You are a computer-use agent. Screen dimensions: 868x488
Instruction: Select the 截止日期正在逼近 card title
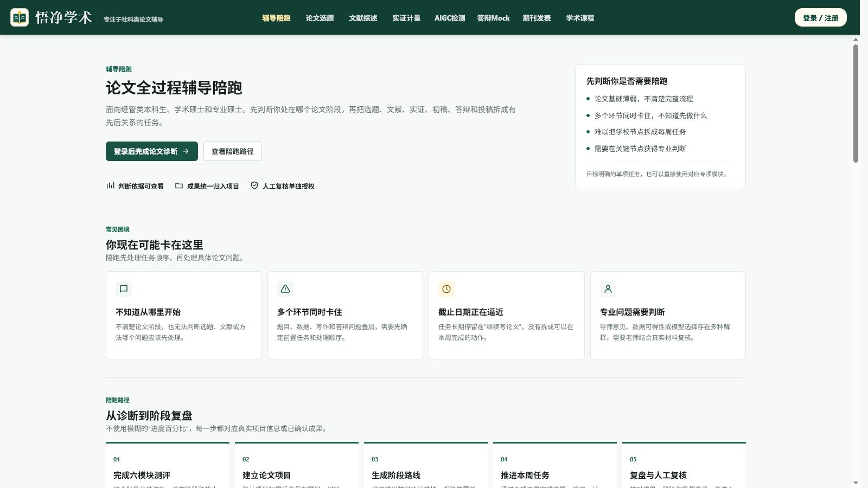pyautogui.click(x=471, y=312)
